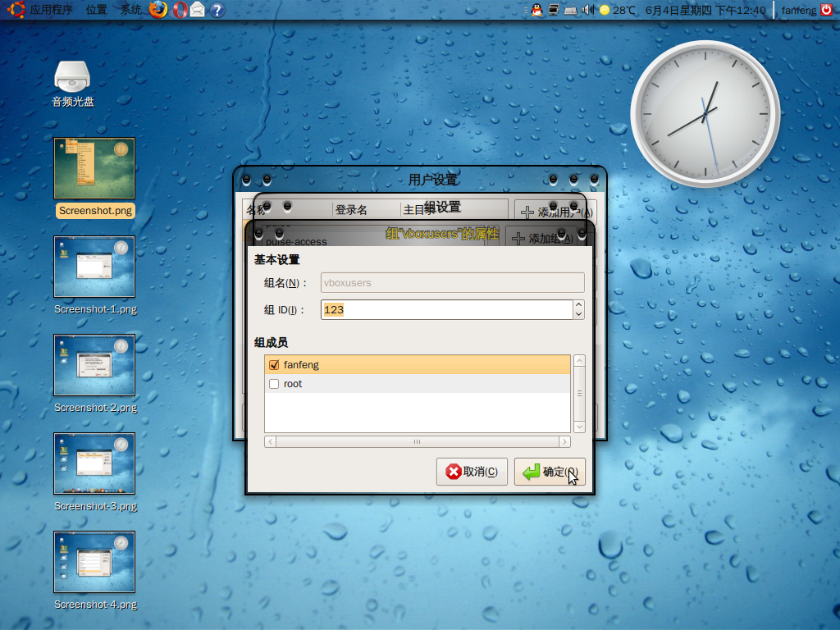Click horizontal scrollbar right arrow
Image resolution: width=840 pixels, height=630 pixels.
click(x=564, y=442)
